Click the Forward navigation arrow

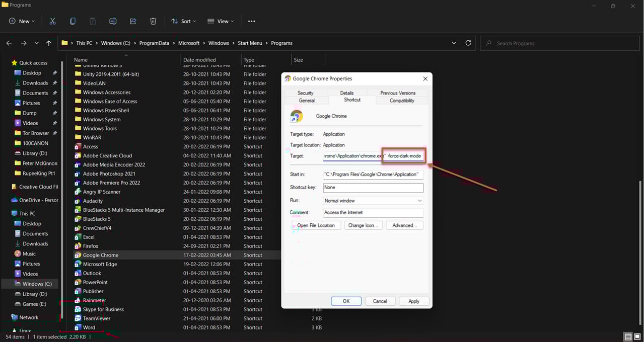tap(24, 43)
